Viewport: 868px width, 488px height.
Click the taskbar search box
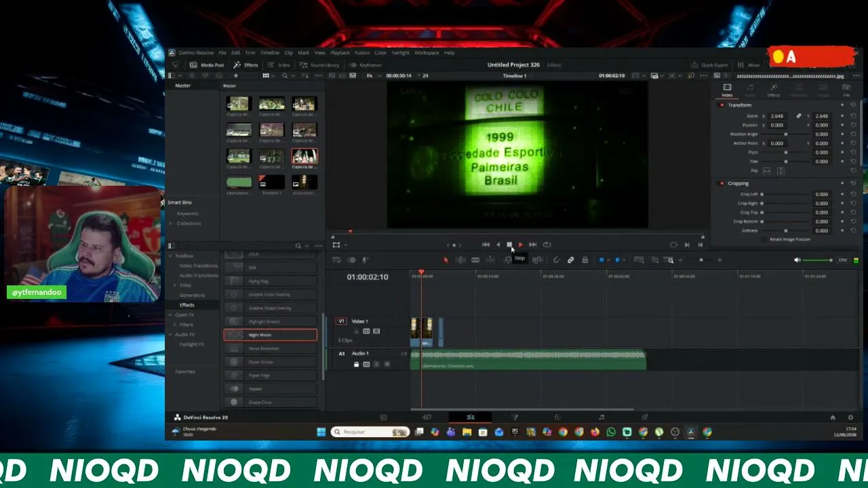click(370, 432)
